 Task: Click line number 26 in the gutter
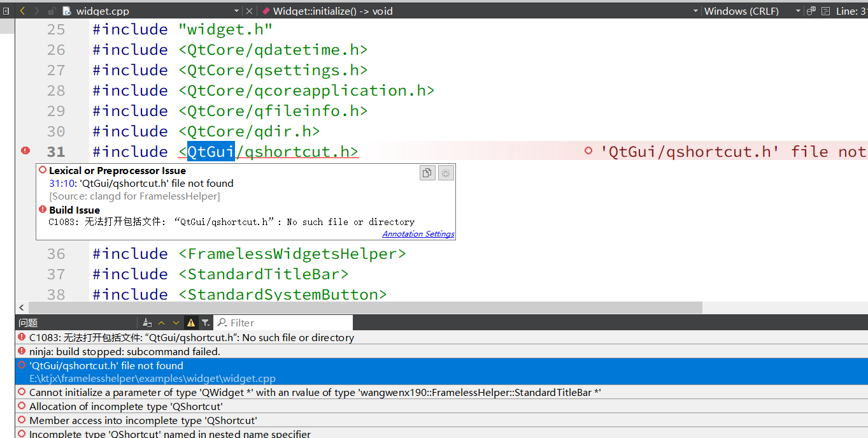[x=56, y=50]
